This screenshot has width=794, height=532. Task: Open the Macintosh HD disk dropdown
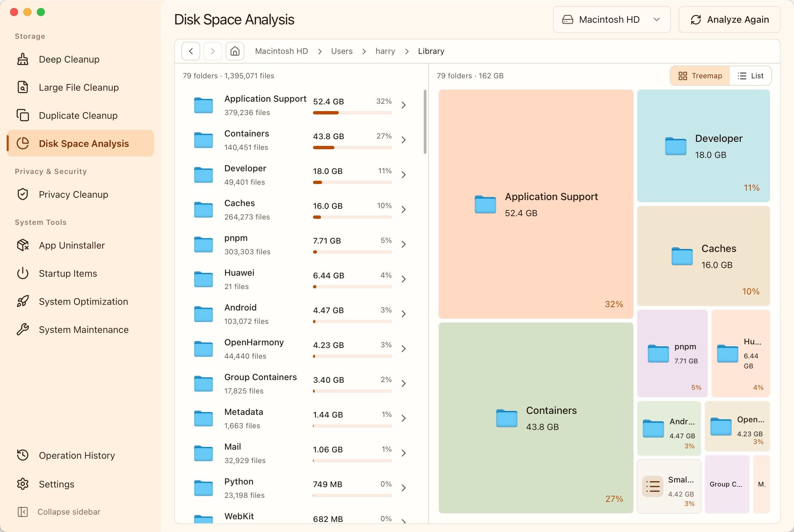[611, 20]
